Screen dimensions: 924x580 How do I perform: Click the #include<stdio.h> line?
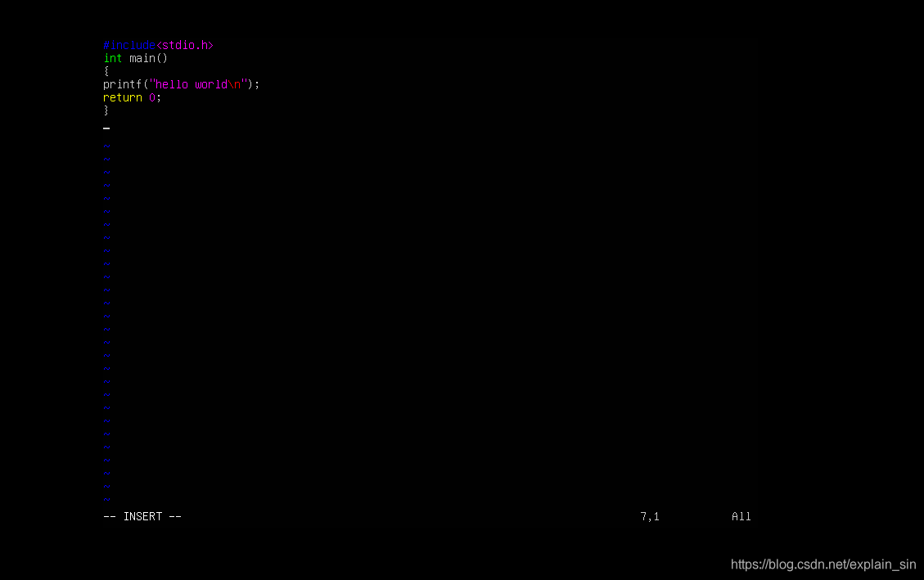[x=158, y=45]
